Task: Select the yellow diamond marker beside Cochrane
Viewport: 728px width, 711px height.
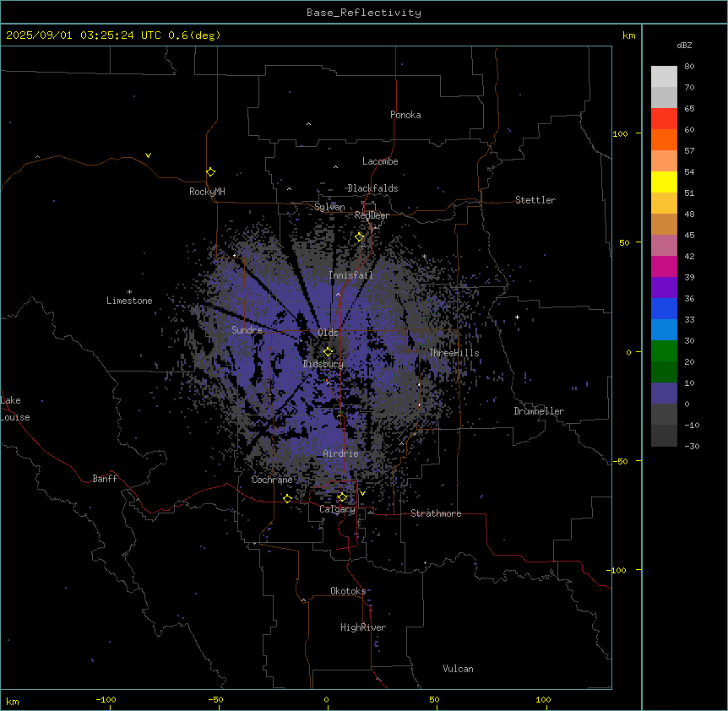Action: click(287, 498)
